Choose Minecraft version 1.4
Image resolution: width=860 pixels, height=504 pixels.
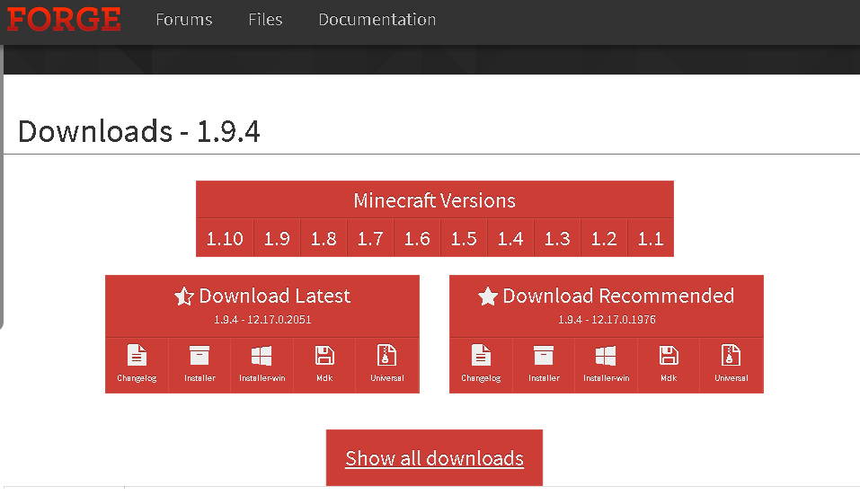[x=510, y=239]
